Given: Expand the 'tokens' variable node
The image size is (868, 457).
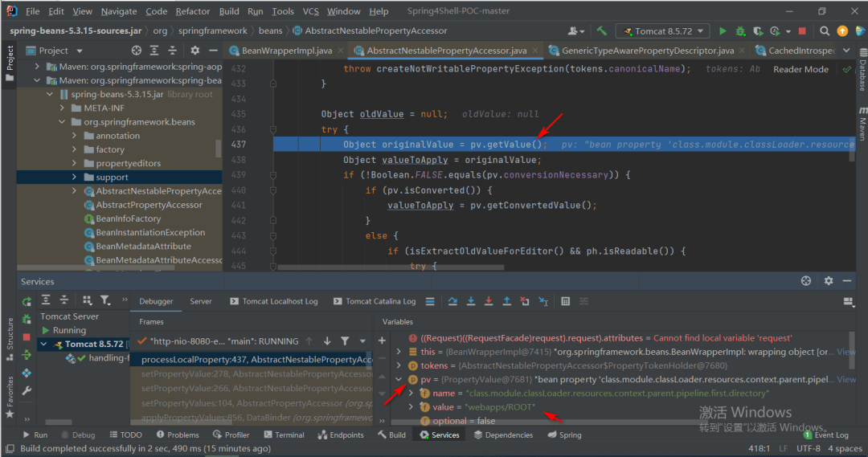Looking at the screenshot, I should click(x=399, y=365).
